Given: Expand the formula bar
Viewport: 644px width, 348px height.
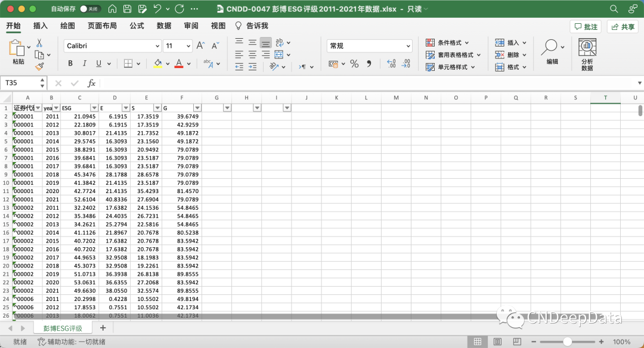Looking at the screenshot, I should 639,83.
